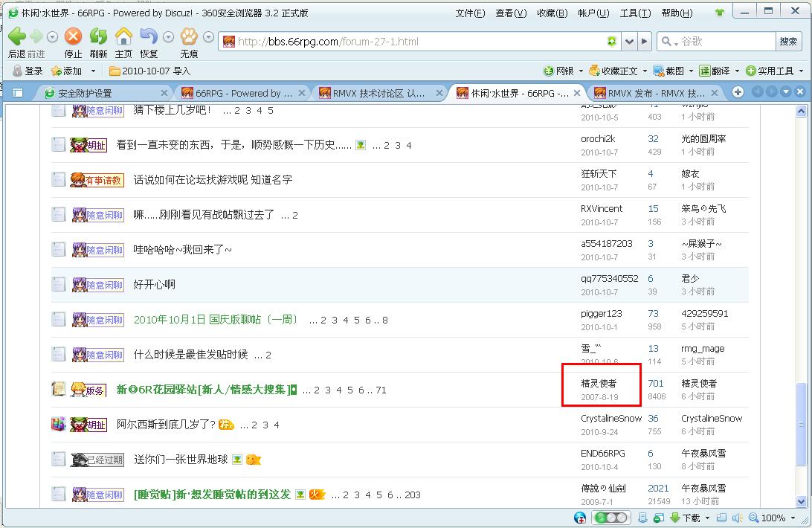
Task: Click the green Back arrow icon
Action: tap(17, 36)
